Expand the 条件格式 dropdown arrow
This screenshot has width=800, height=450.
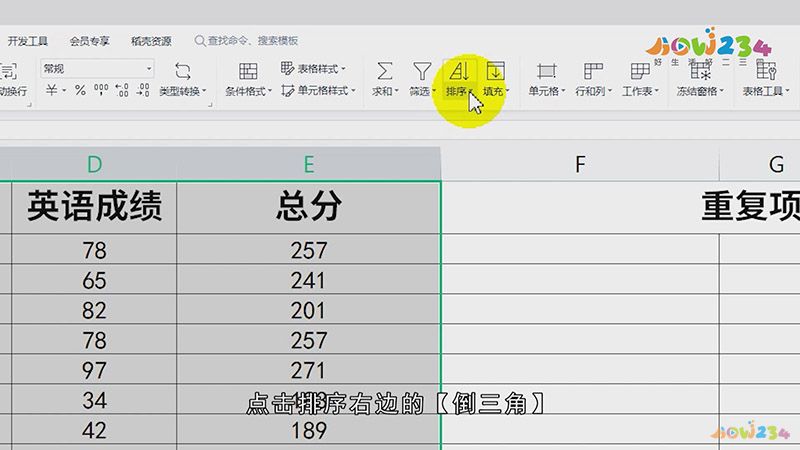269,91
